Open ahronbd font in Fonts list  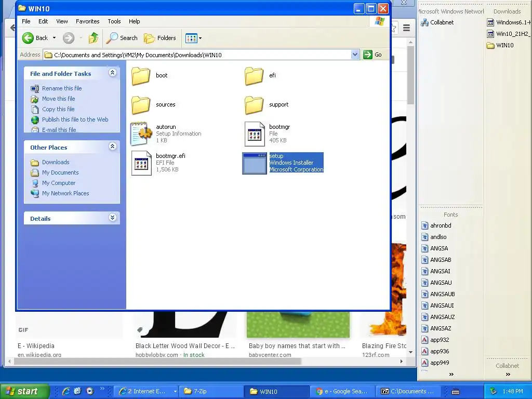click(436, 225)
